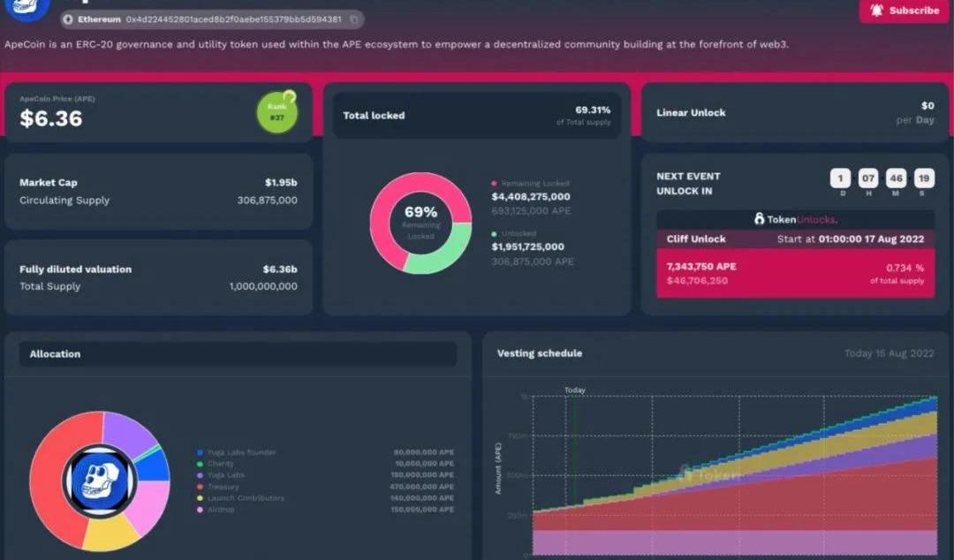Screen dimensions: 954x560
Task: Click the countdown minutes box showing 46
Action: pos(896,178)
